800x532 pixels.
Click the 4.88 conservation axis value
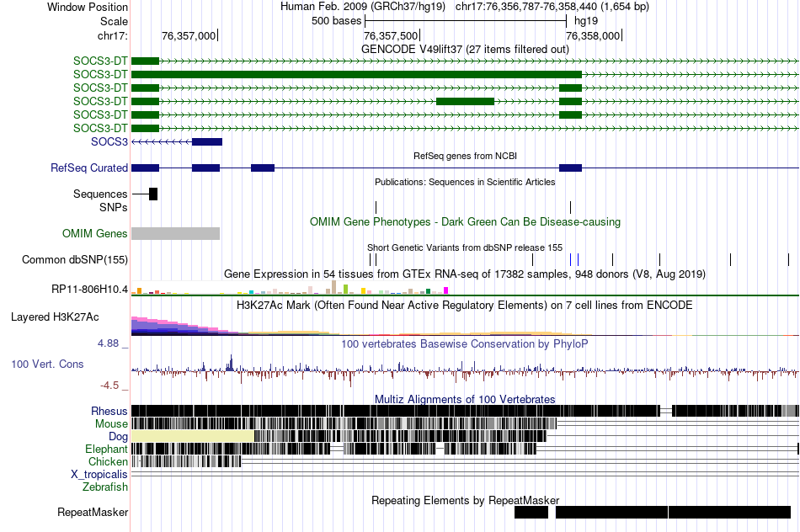pos(108,343)
